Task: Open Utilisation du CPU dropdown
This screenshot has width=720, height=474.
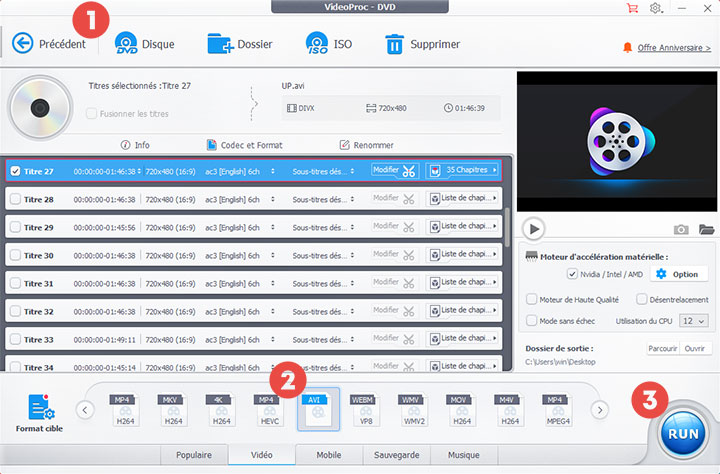Action: (694, 321)
